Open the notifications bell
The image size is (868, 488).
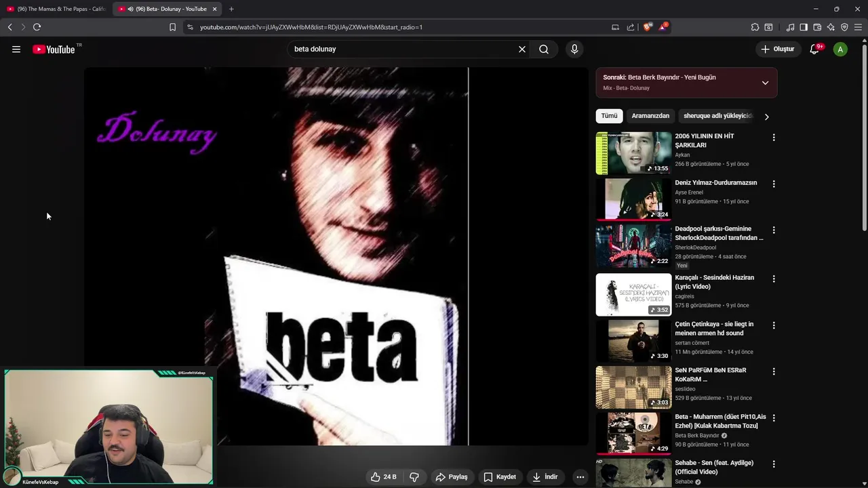coord(815,49)
